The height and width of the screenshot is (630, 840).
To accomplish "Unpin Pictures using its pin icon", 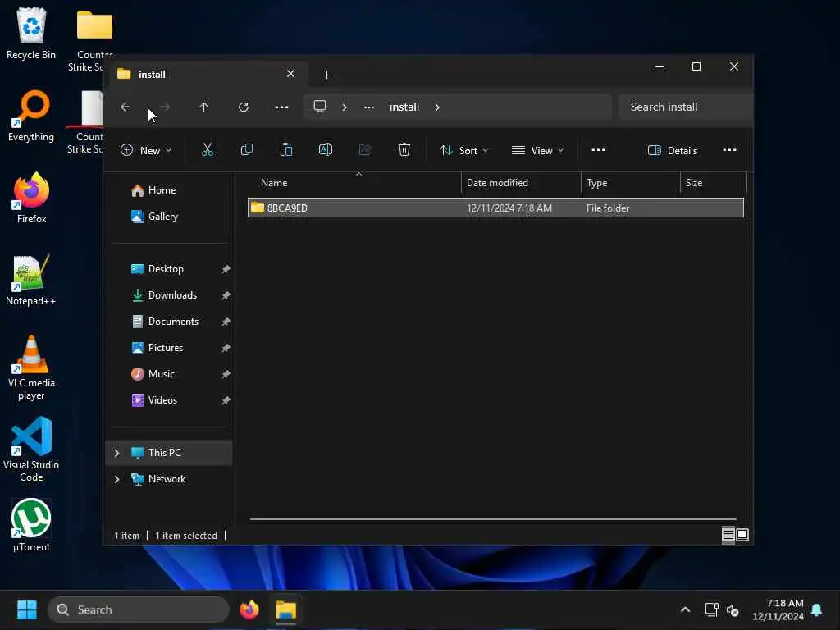I will pos(226,348).
